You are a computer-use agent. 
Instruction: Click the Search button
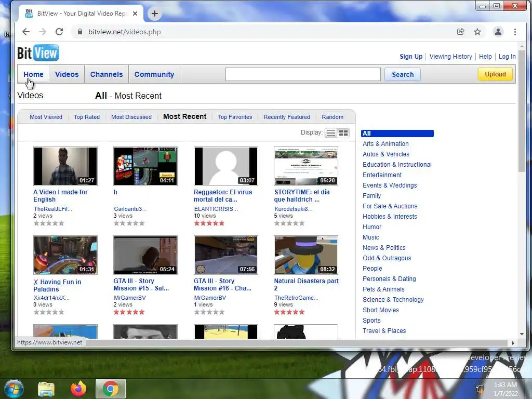click(x=403, y=74)
